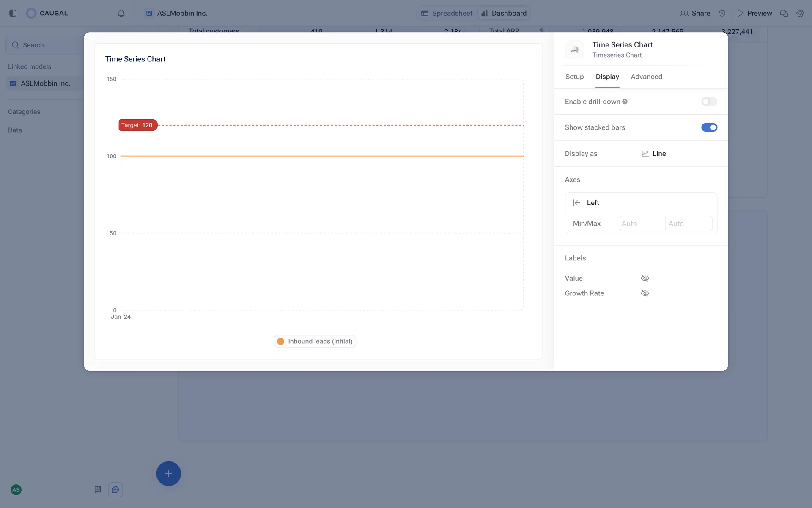Click the blue plus add button
The image size is (812, 508).
[168, 473]
